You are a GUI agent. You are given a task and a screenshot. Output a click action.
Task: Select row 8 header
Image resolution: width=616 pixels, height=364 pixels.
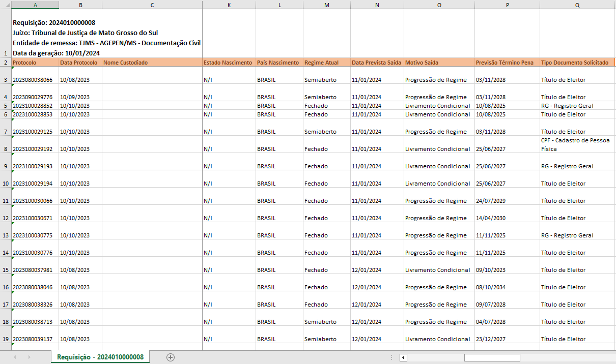[6, 144]
